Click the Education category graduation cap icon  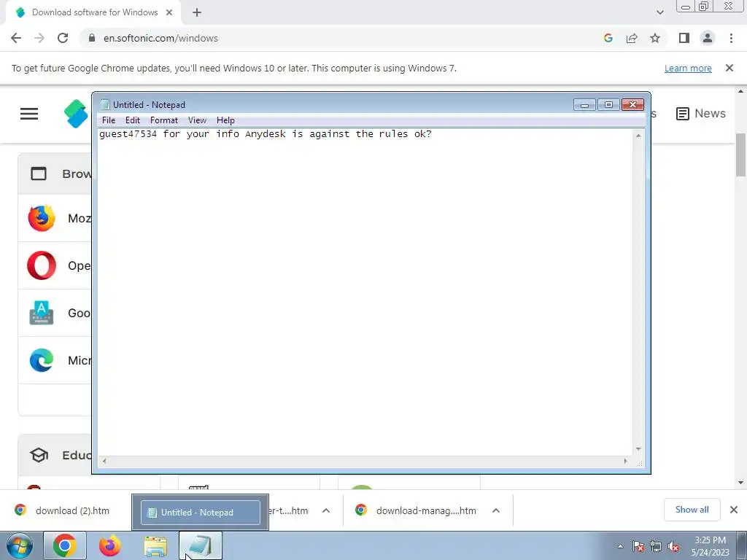point(39,455)
